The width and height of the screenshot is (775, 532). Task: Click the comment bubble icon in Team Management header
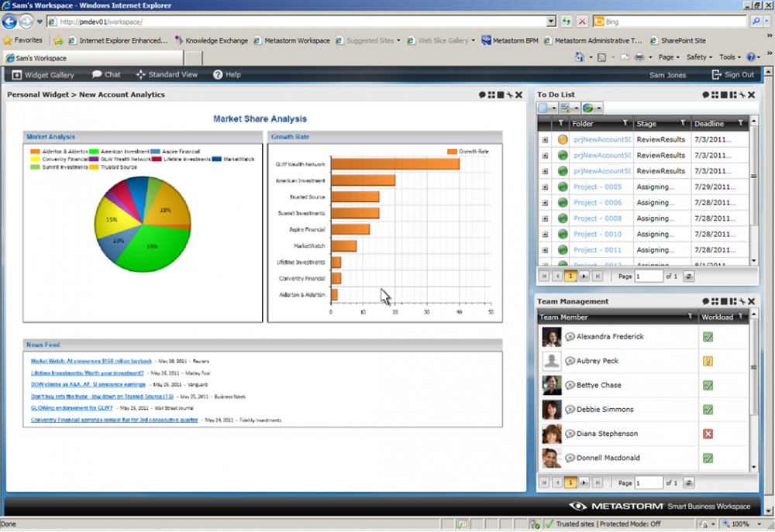click(706, 301)
